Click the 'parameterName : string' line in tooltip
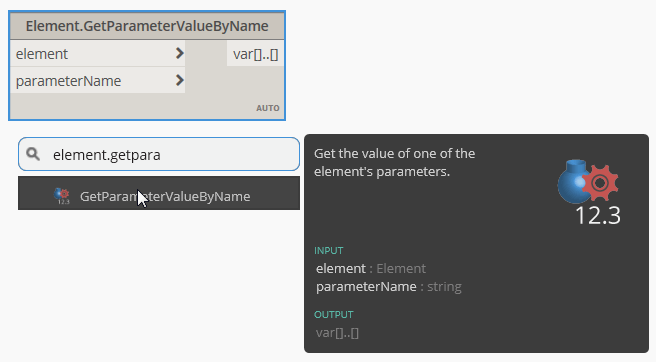The height and width of the screenshot is (362, 656). click(x=389, y=287)
